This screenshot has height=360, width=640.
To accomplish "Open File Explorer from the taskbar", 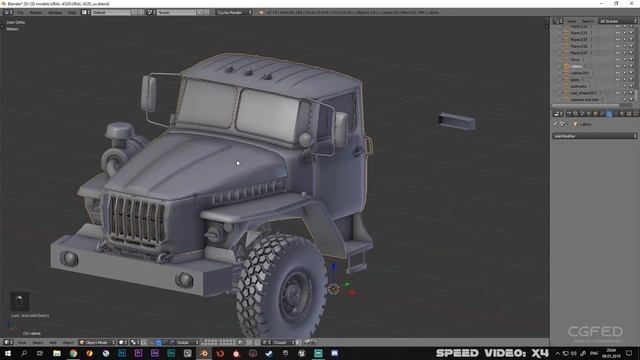I will click(57, 353).
